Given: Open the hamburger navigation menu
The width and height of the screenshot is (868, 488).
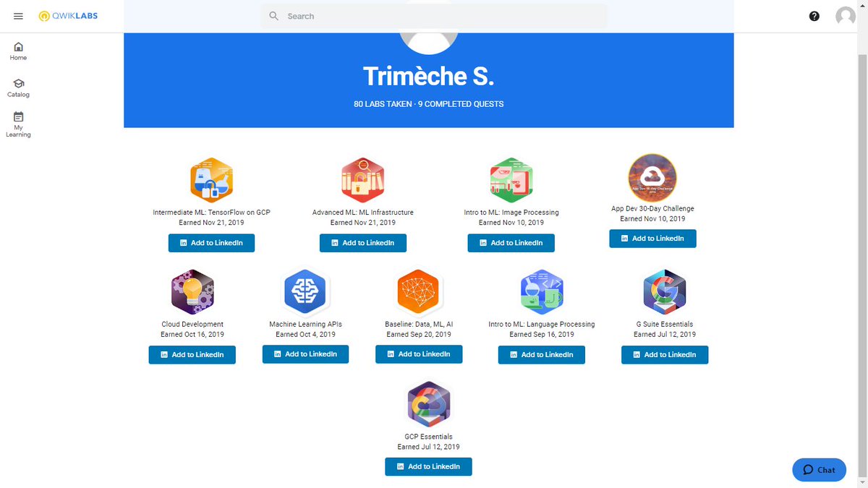Looking at the screenshot, I should (18, 16).
